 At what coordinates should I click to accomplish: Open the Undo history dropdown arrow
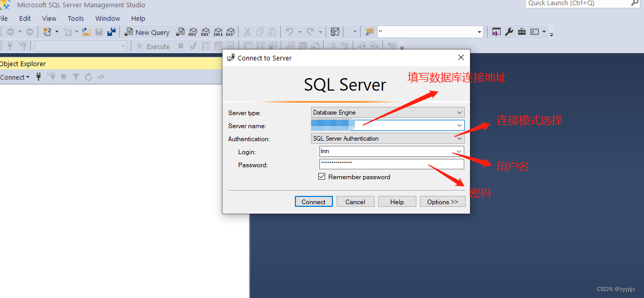300,32
